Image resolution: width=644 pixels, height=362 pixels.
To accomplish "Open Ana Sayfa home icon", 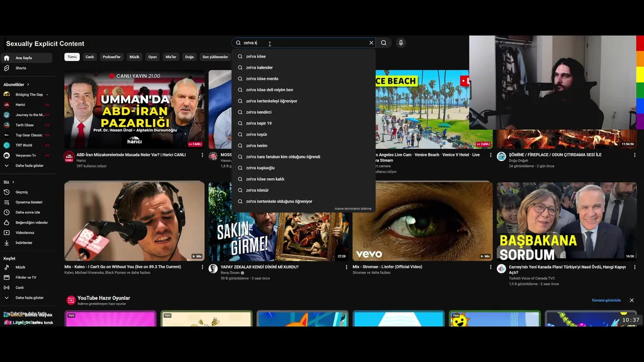I will coord(7,58).
